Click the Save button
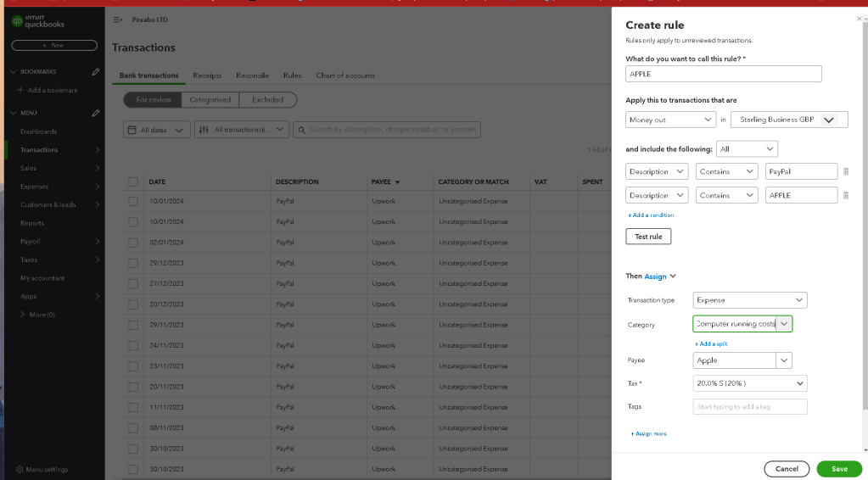This screenshot has width=868, height=480. point(839,469)
